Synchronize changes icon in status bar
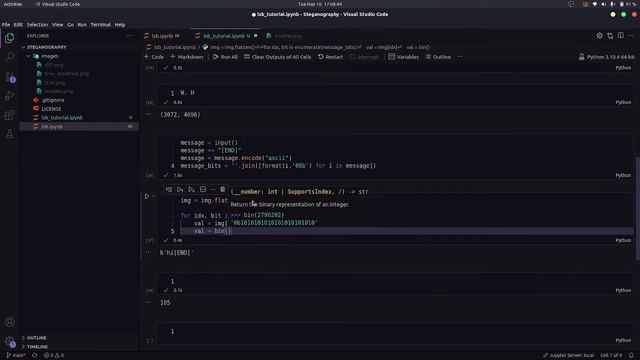Screen dimensions: 640x360 pyautogui.click(x=35, y=355)
